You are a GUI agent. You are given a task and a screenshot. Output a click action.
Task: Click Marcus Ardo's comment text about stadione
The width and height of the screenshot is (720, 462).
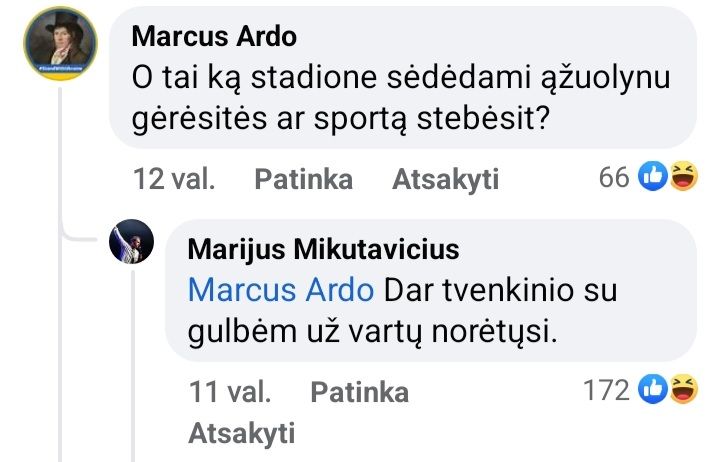coord(400,99)
